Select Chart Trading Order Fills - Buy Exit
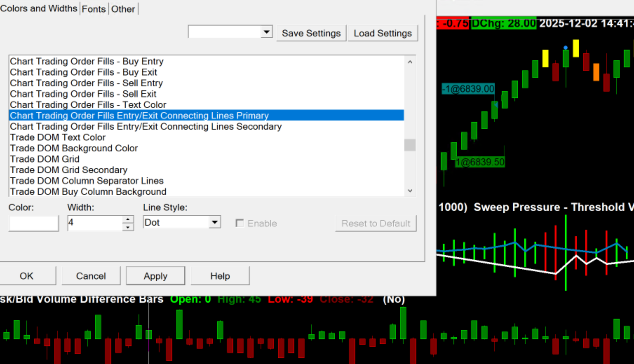The image size is (634, 364). click(x=206, y=72)
